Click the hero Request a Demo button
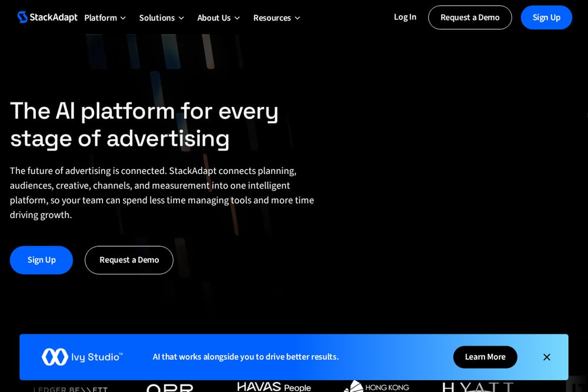The image size is (588, 392). coord(129,260)
